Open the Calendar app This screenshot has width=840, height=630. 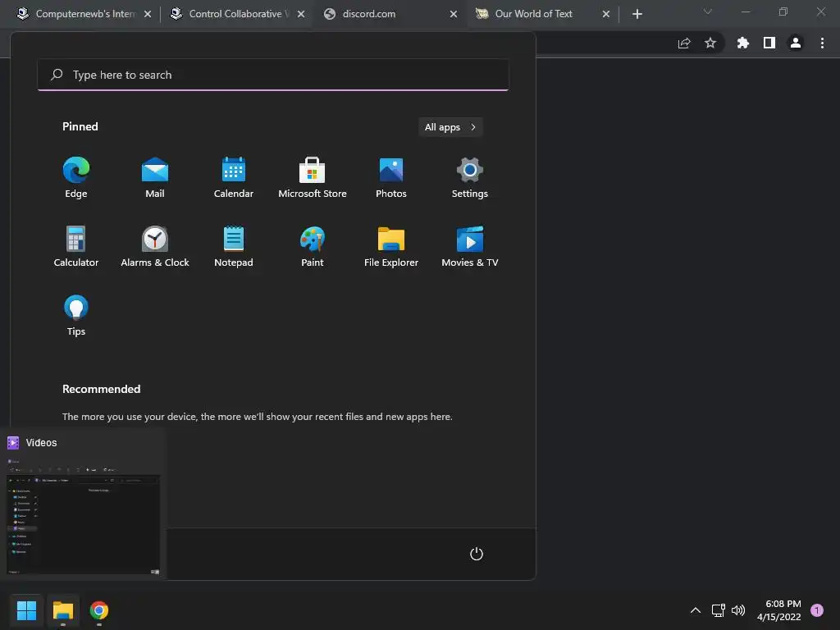point(234,177)
